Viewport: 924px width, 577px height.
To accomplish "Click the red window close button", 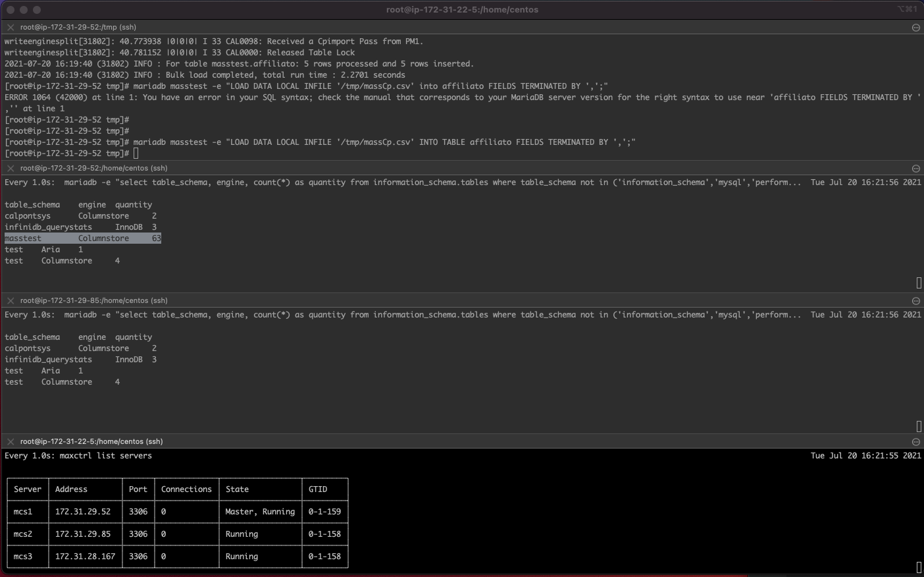I will (11, 10).
